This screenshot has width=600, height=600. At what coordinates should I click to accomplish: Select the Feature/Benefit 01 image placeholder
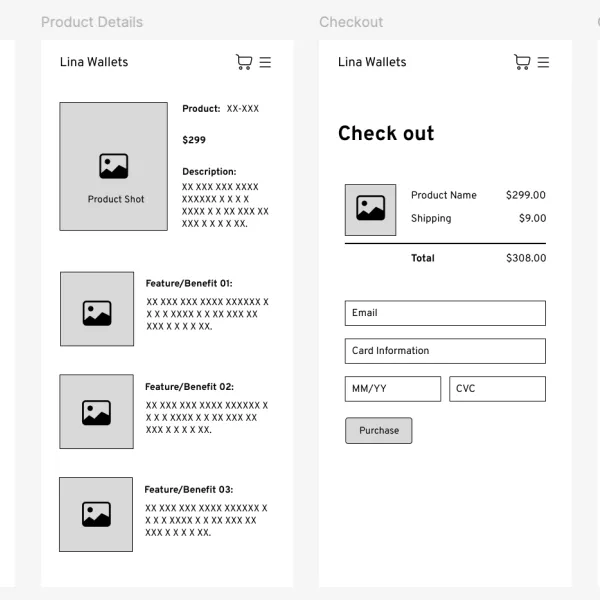click(x=97, y=309)
